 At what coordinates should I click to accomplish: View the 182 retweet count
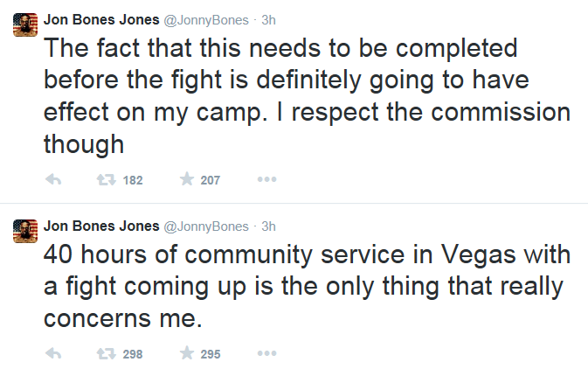click(133, 180)
